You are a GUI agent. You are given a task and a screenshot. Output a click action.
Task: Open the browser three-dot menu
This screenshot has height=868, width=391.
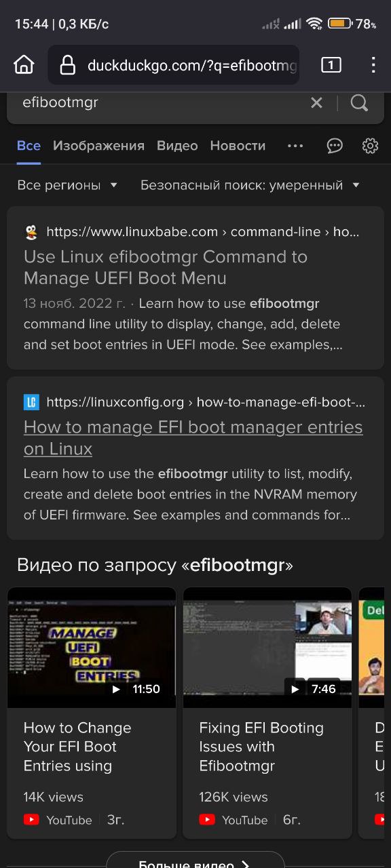[373, 65]
